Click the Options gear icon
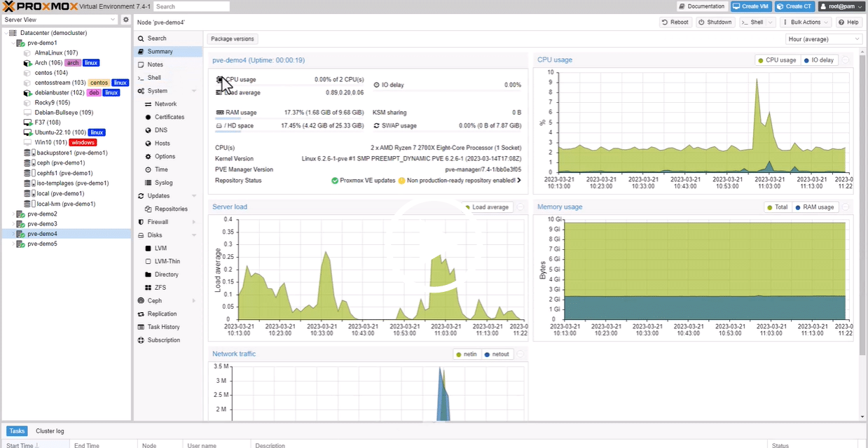Viewport: 868px width, 448px height. [x=148, y=157]
